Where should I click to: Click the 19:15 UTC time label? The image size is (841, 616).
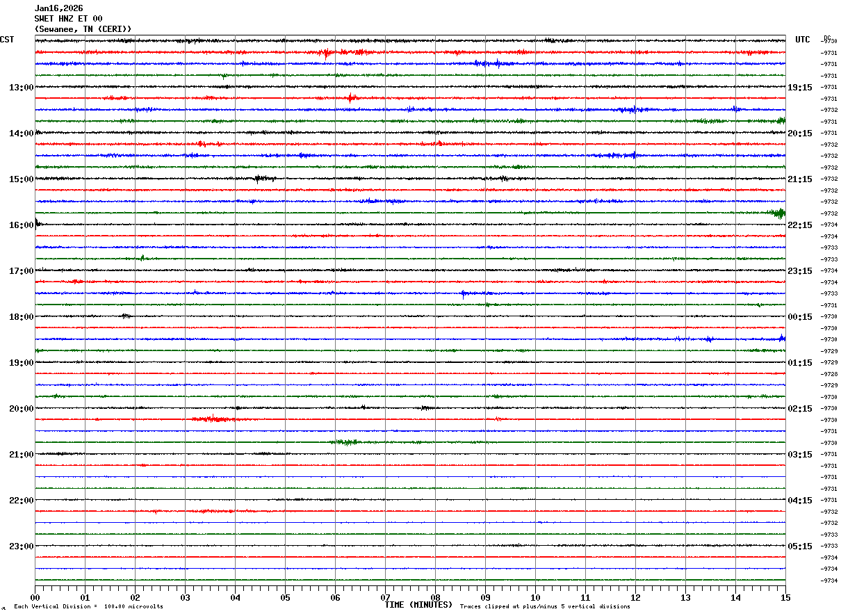coord(800,88)
